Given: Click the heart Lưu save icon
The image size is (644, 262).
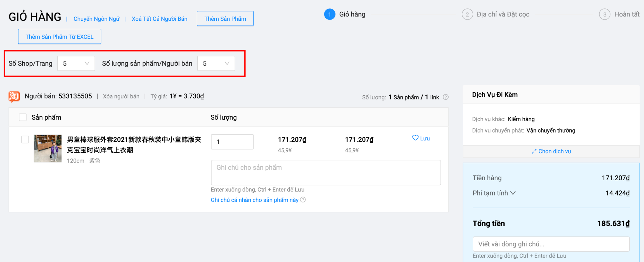Looking at the screenshot, I should point(415,138).
